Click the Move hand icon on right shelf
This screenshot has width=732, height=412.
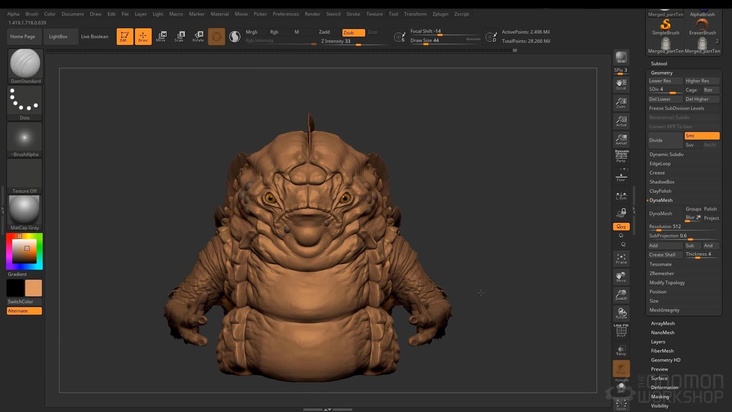pos(621,277)
